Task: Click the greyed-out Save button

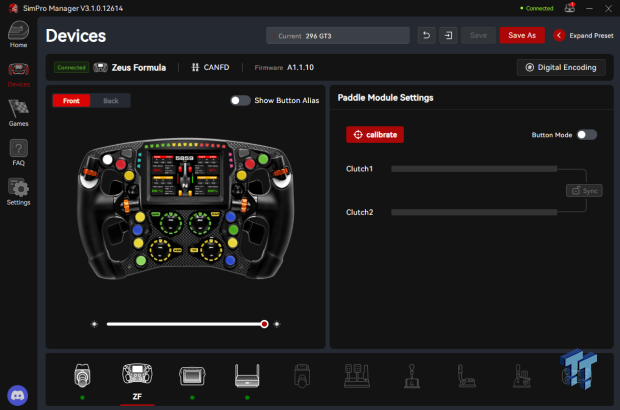Action: click(x=478, y=36)
